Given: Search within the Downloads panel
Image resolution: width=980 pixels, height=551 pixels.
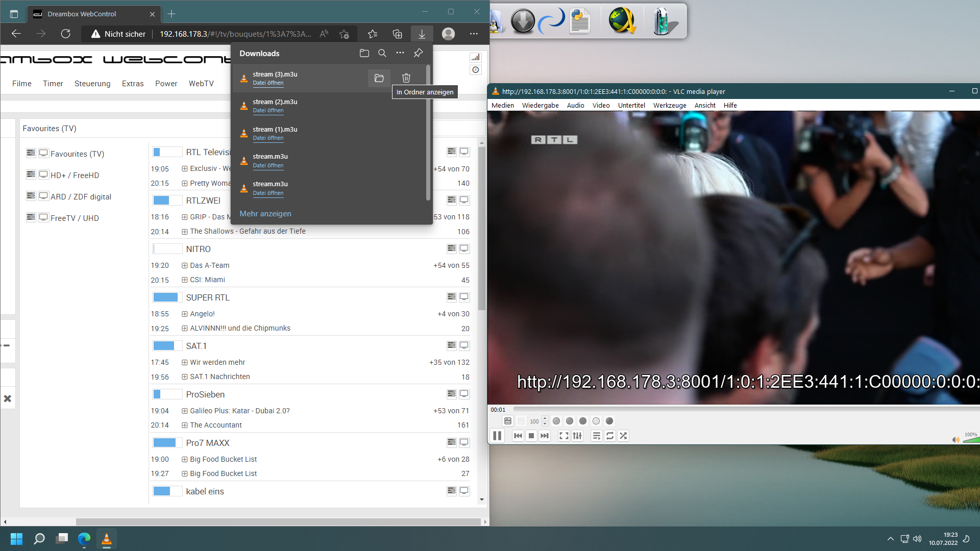Looking at the screenshot, I should [x=382, y=53].
